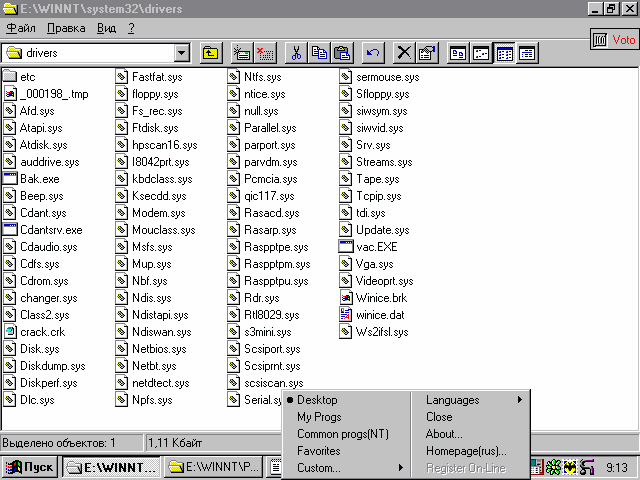Switch to Small Icons view
Viewport: 640px width, 480px height.
click(481, 53)
